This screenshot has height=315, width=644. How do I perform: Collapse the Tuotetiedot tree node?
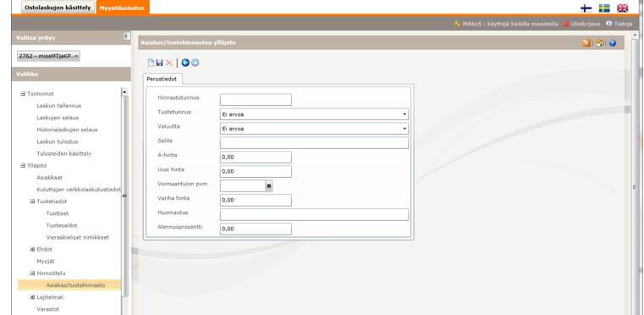point(32,202)
